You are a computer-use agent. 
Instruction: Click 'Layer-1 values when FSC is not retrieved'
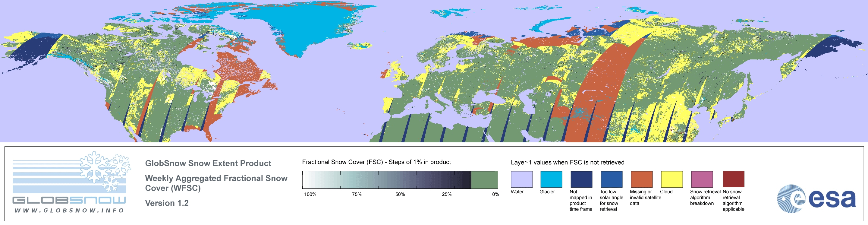(x=568, y=162)
